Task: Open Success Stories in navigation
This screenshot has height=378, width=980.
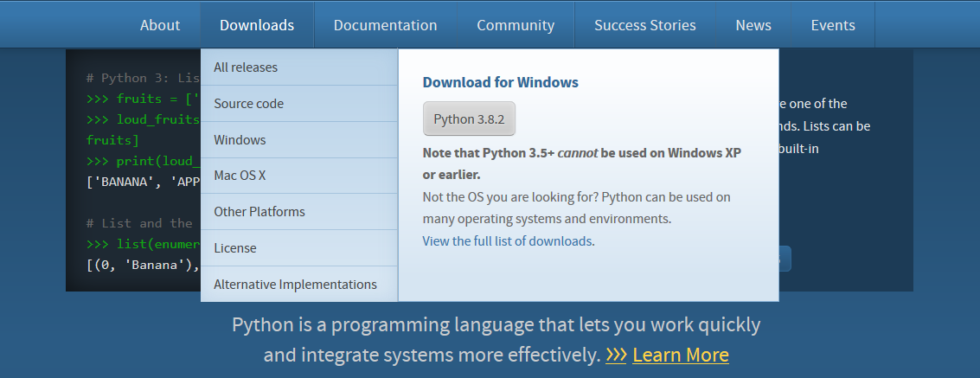Action: [645, 25]
